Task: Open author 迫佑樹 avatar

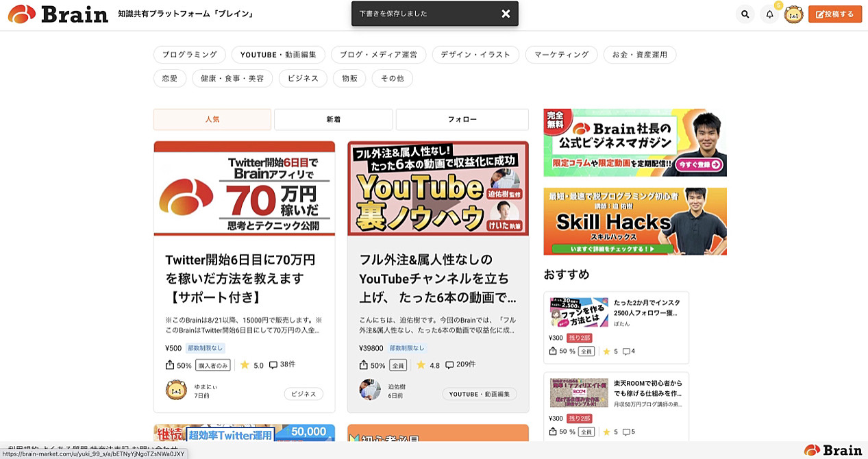Action: click(370, 390)
